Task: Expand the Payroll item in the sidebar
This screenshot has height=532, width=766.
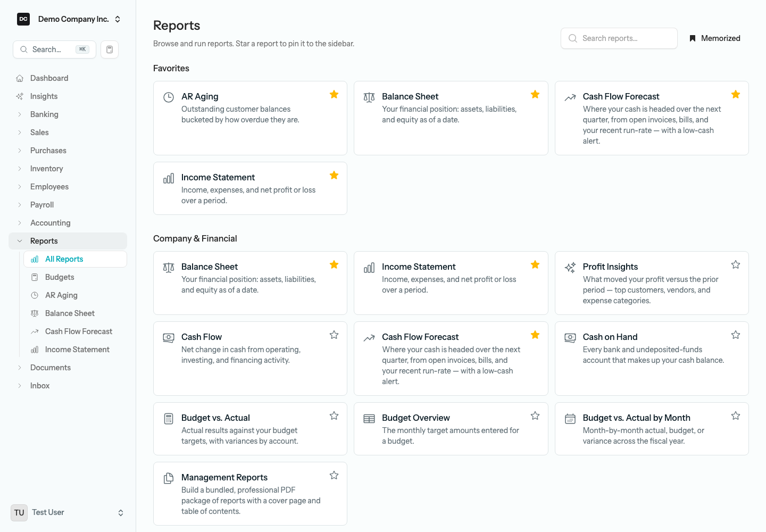Action: tap(68, 205)
